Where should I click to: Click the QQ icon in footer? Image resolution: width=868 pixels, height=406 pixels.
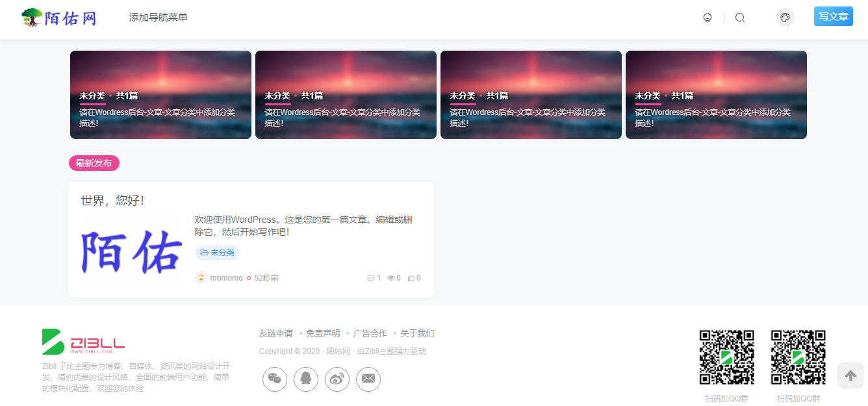(305, 379)
